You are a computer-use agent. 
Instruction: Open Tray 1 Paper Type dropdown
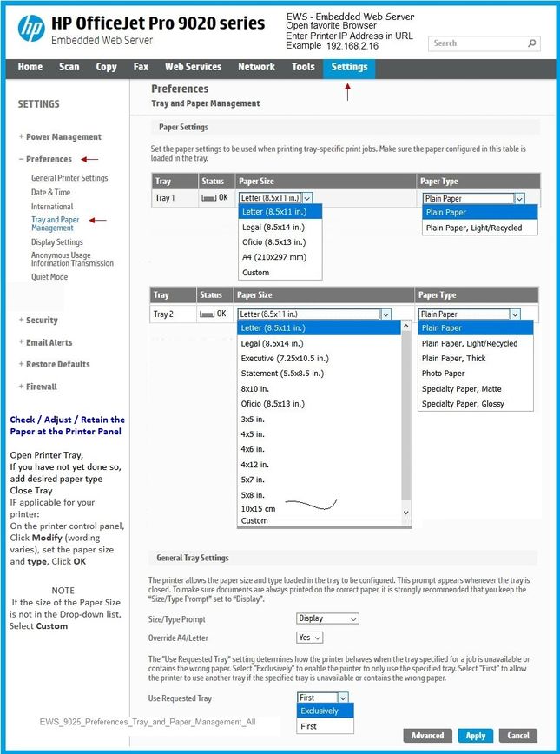(x=474, y=199)
